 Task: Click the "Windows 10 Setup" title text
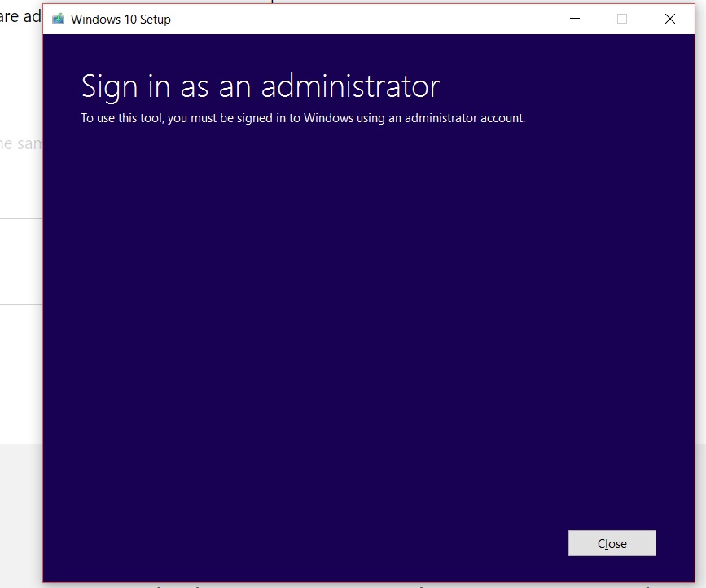pyautogui.click(x=121, y=20)
